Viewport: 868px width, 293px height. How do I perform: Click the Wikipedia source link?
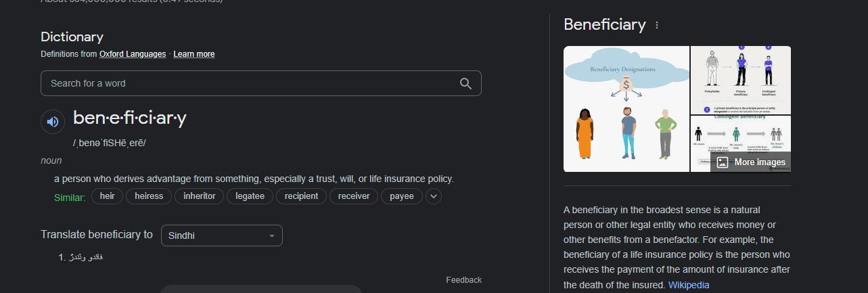click(x=689, y=285)
